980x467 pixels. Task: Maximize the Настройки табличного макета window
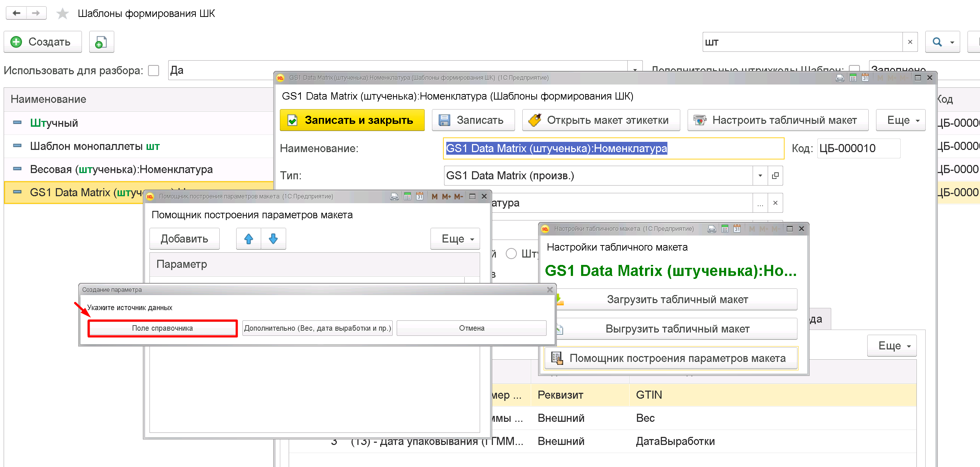(789, 229)
